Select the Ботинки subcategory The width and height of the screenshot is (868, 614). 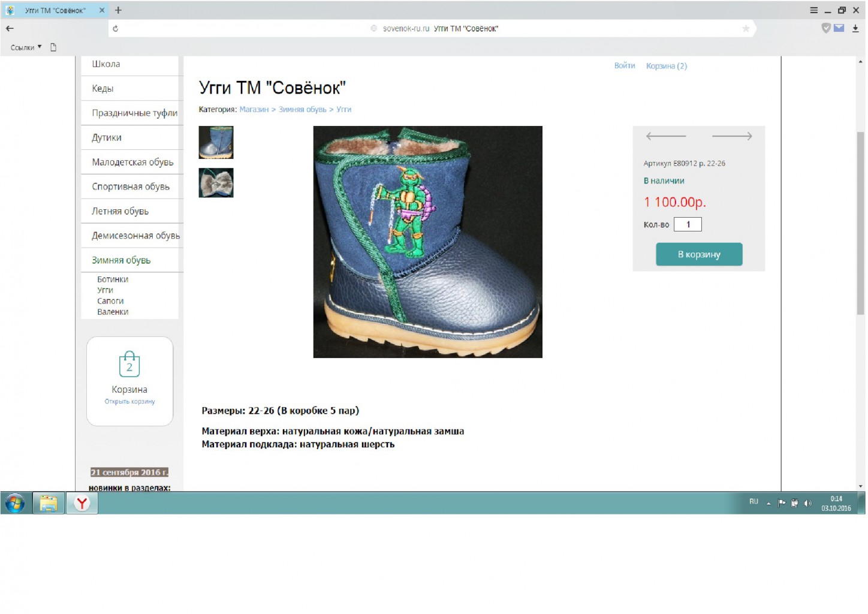tap(113, 279)
